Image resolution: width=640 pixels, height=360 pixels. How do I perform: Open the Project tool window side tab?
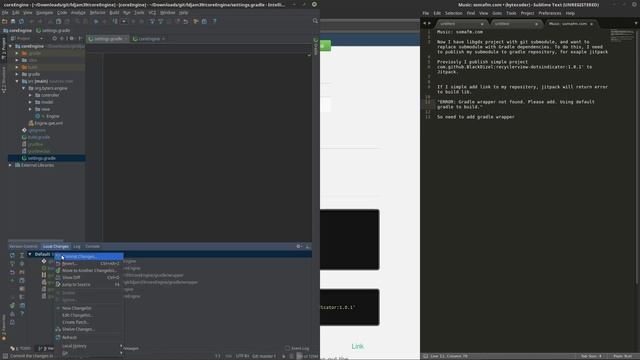4,49
